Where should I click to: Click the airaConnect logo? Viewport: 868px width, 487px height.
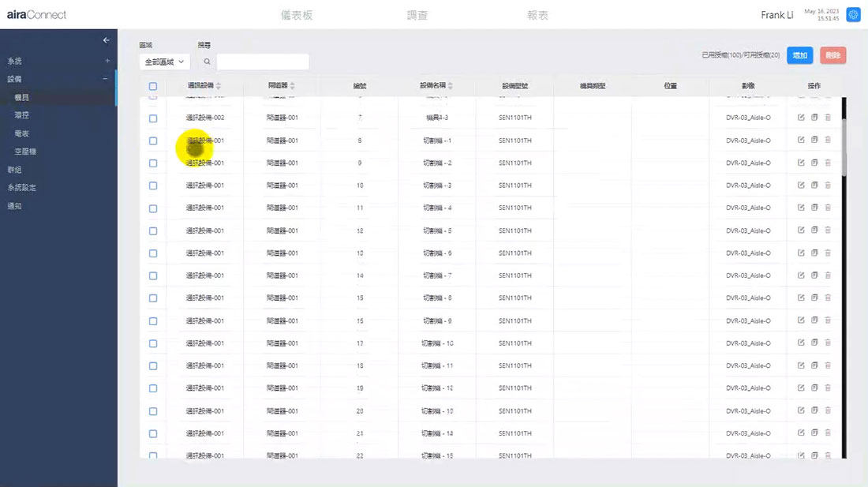[x=36, y=15]
